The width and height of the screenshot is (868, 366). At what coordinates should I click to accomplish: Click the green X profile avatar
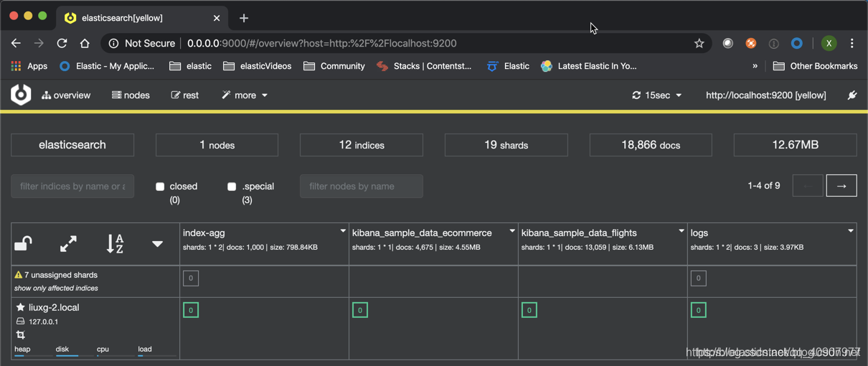[829, 43]
